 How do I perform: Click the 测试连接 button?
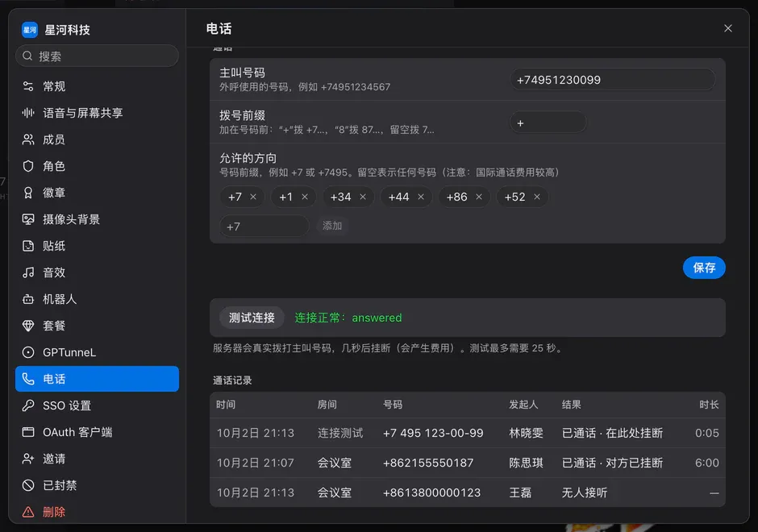click(252, 318)
